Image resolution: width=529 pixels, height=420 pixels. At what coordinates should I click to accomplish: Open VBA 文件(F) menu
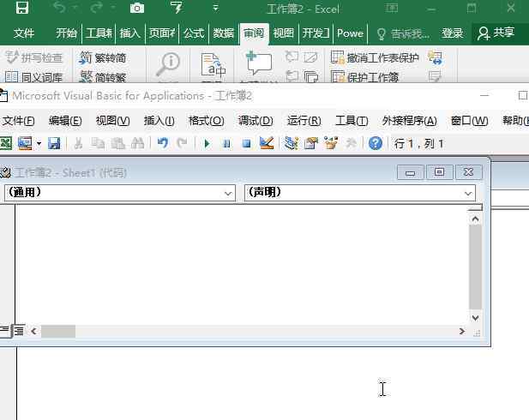click(x=18, y=121)
